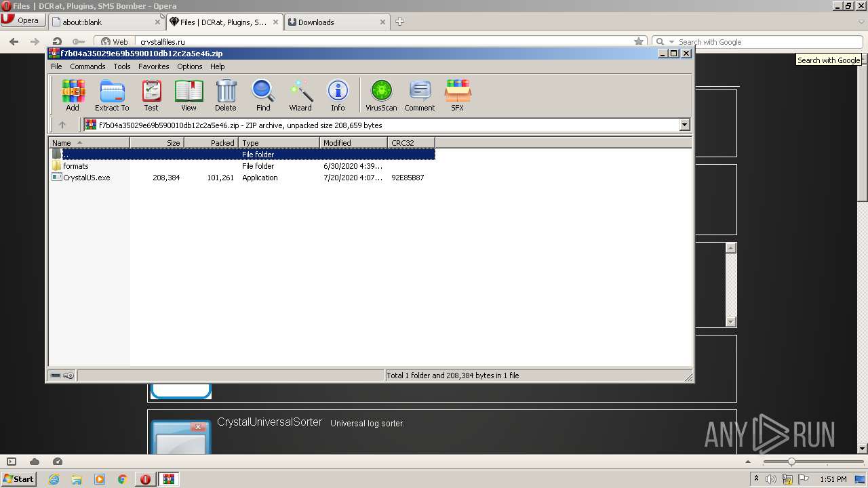Click the Extract To toolbar icon
The width and height of the screenshot is (868, 488).
click(x=112, y=95)
